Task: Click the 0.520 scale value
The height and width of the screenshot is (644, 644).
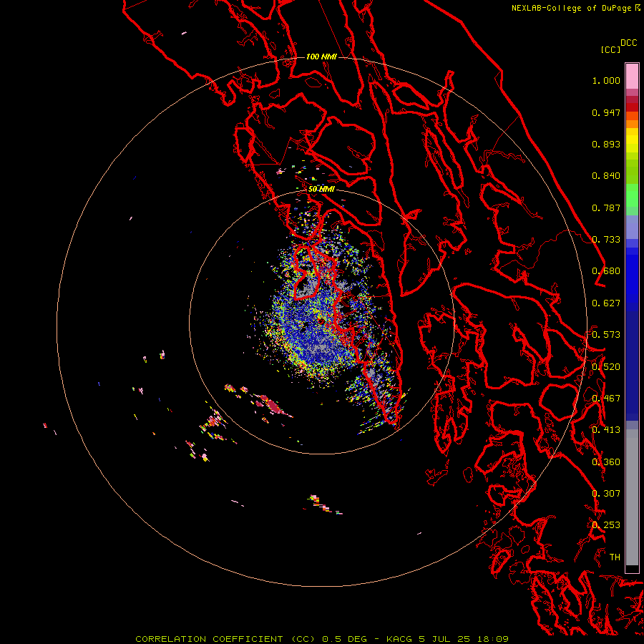Action: tap(606, 367)
